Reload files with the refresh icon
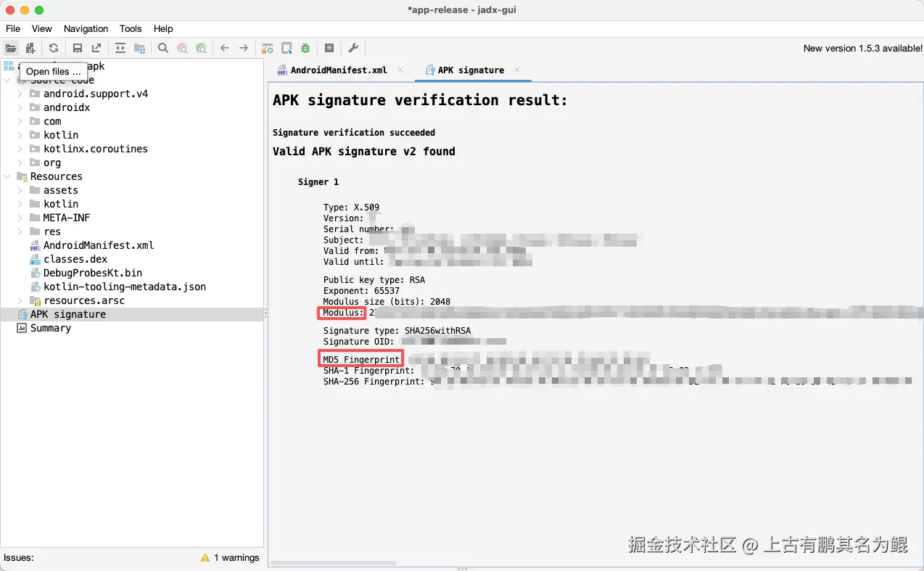 click(x=54, y=48)
